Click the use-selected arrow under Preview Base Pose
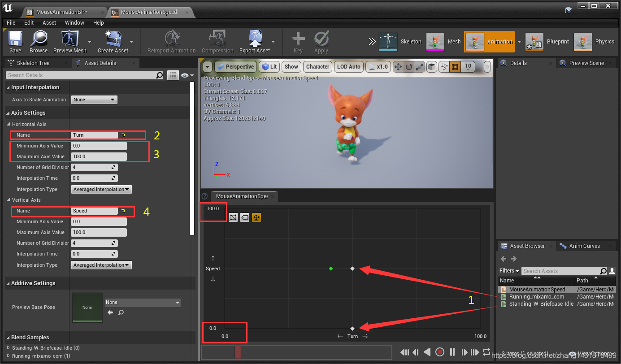Viewport: 621px width, 364px height. [x=110, y=312]
